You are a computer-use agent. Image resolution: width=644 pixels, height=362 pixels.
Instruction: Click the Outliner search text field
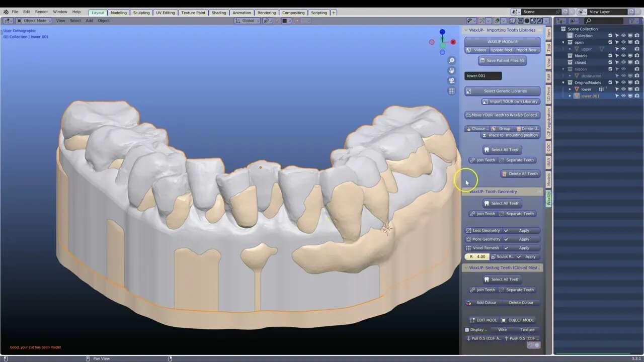[x=604, y=21]
